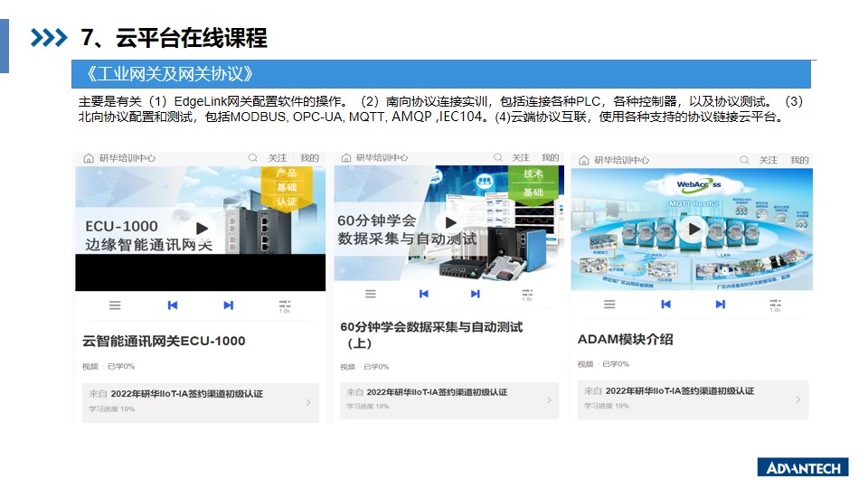Click 研华培训中心 title in ECU-1000 card
Viewport: 868px width, 488px height.
tap(127, 158)
